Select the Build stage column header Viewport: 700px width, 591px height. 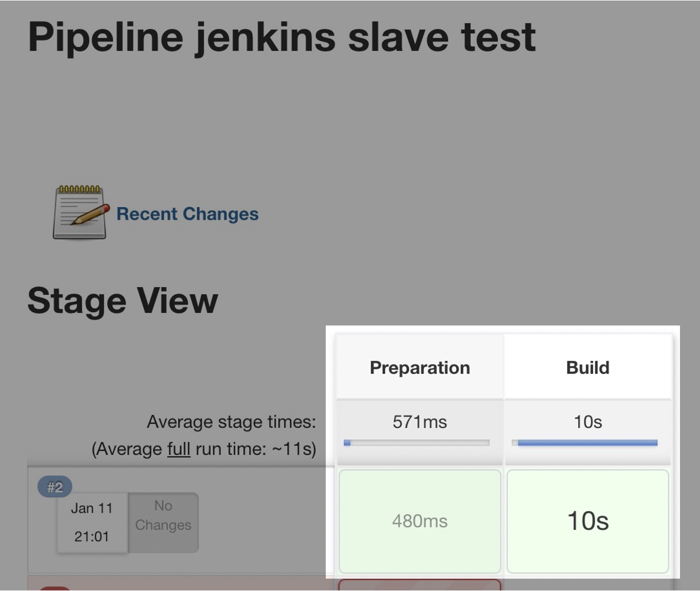point(588,367)
